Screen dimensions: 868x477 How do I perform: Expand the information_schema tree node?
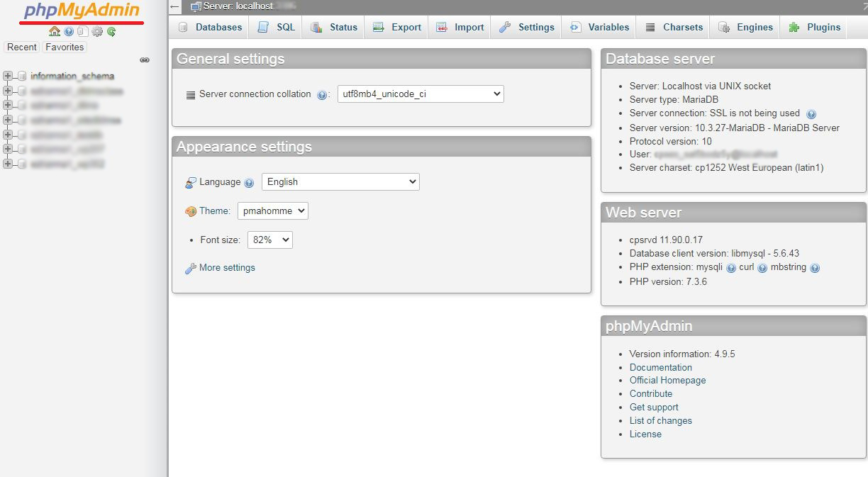pyautogui.click(x=8, y=76)
